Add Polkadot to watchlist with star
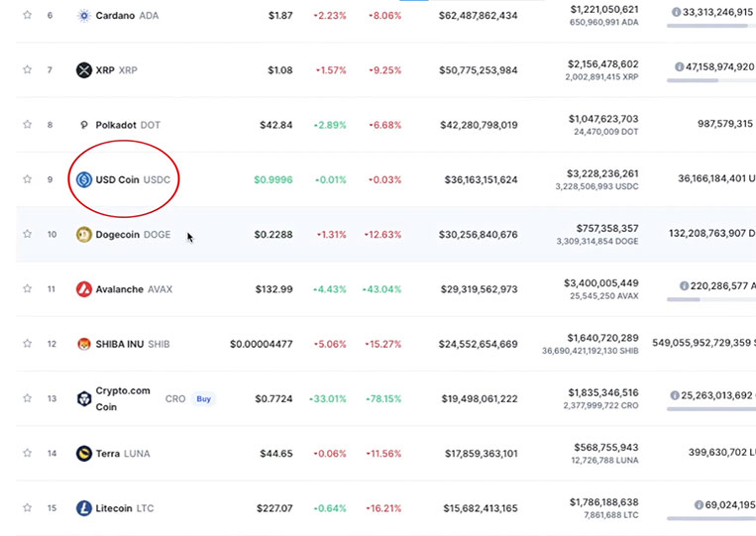This screenshot has height=536, width=756. [x=27, y=125]
